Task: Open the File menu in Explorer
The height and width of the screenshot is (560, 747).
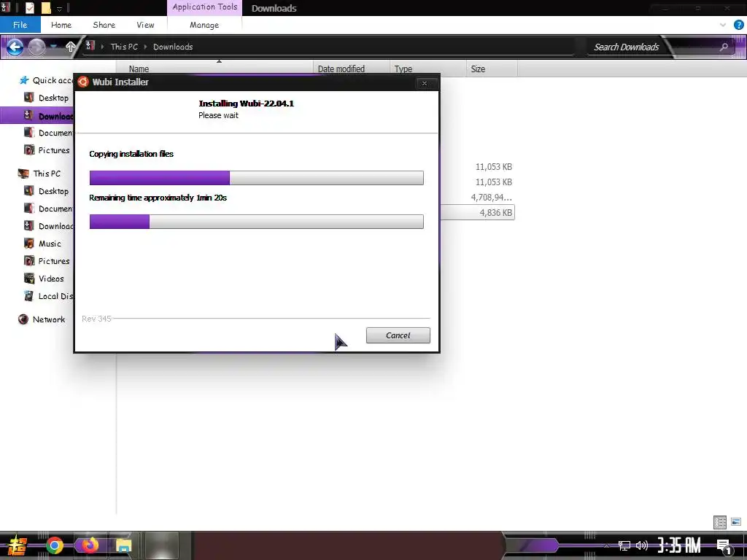Action: coord(20,25)
